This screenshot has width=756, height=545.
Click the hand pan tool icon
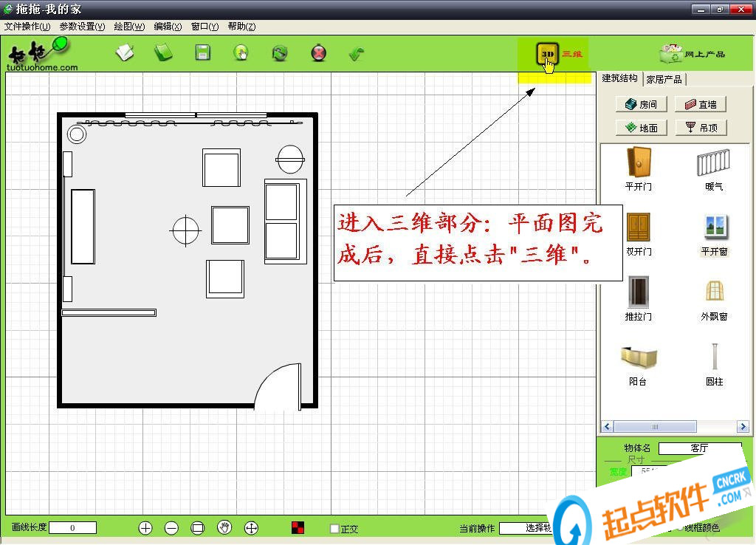(x=224, y=527)
